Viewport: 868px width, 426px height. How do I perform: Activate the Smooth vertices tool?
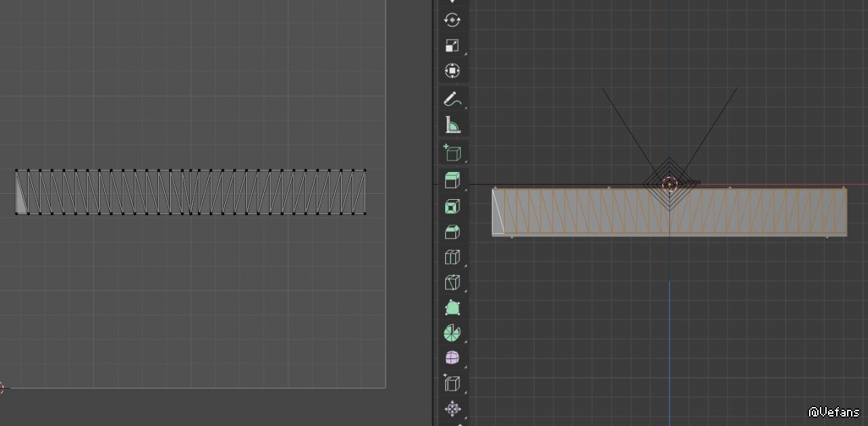pyautogui.click(x=452, y=358)
